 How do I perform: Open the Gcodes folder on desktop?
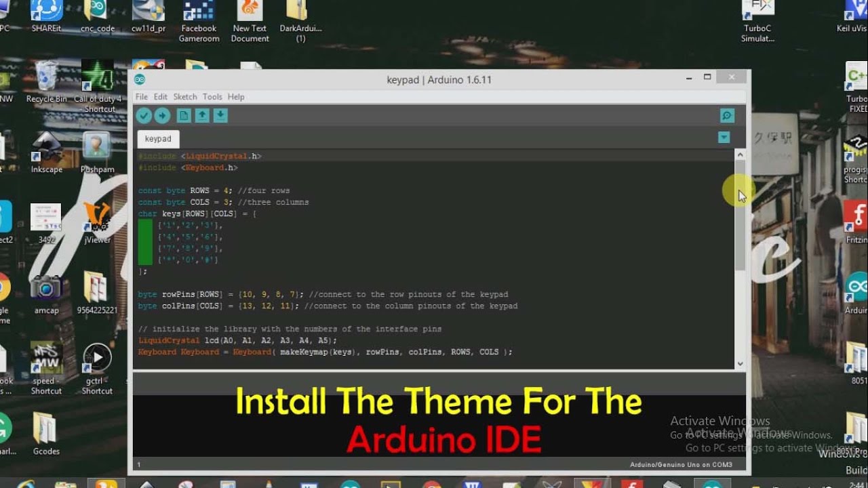tap(46, 434)
